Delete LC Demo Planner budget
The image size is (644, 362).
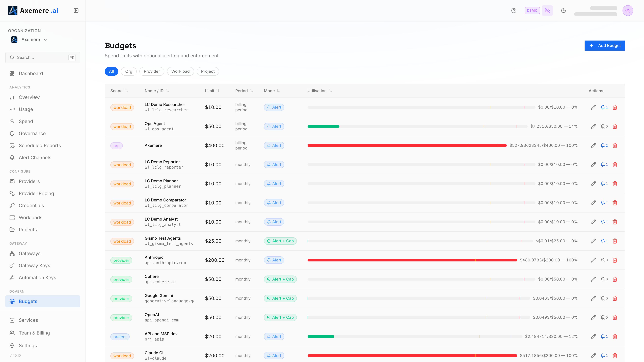[615, 184]
